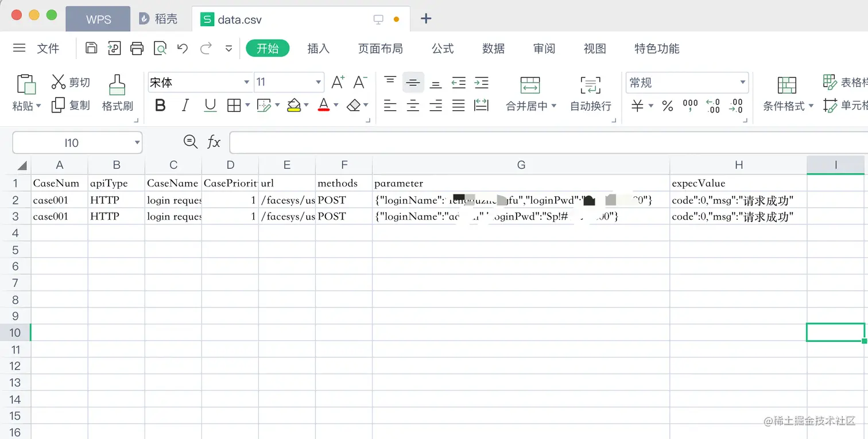Click the distributed alignment icon
The height and width of the screenshot is (439, 868).
coord(481,105)
